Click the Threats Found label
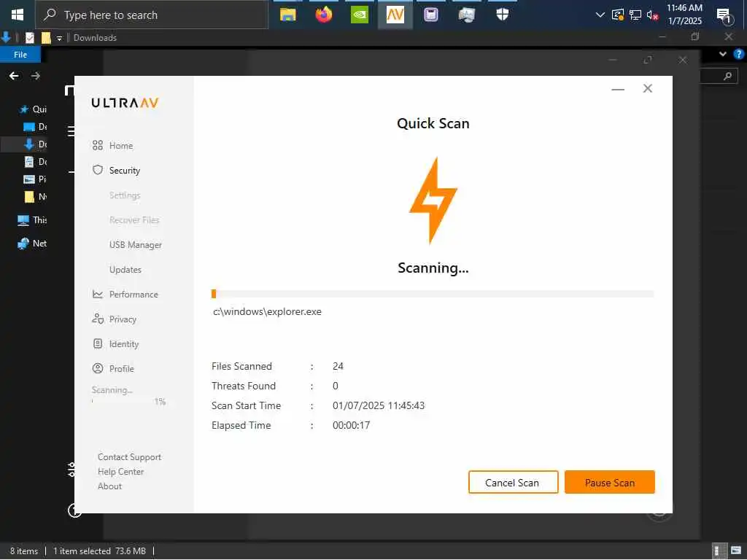This screenshot has width=747, height=560. (x=244, y=386)
